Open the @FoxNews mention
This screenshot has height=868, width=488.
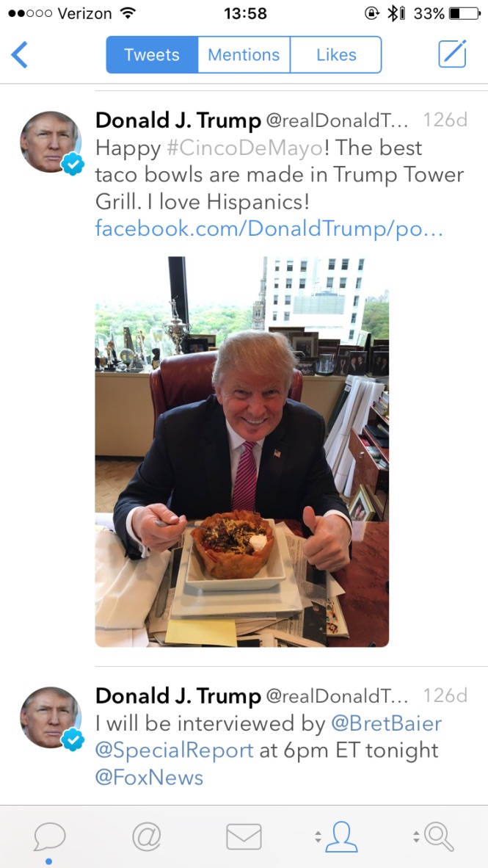point(150,777)
